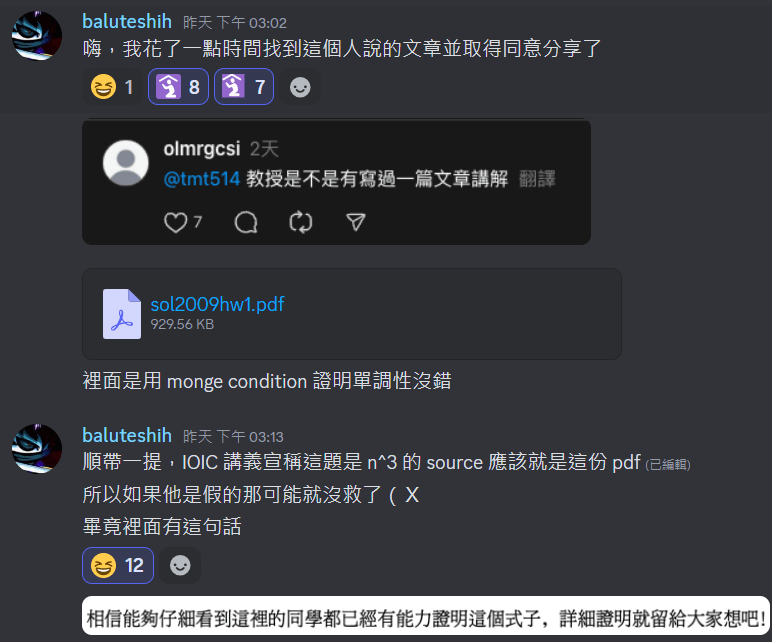Image resolution: width=772 pixels, height=642 pixels.
Task: Toggle the purple kneeling reaction showing 7
Action: [x=244, y=87]
